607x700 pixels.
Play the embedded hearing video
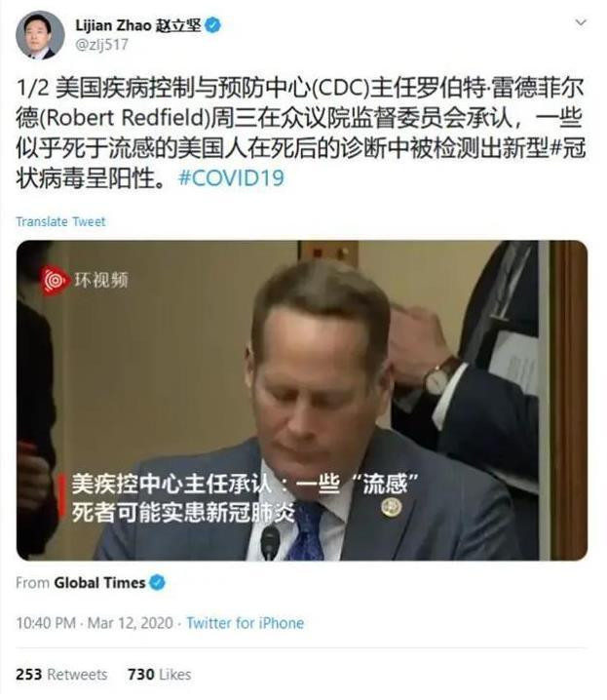(x=302, y=401)
